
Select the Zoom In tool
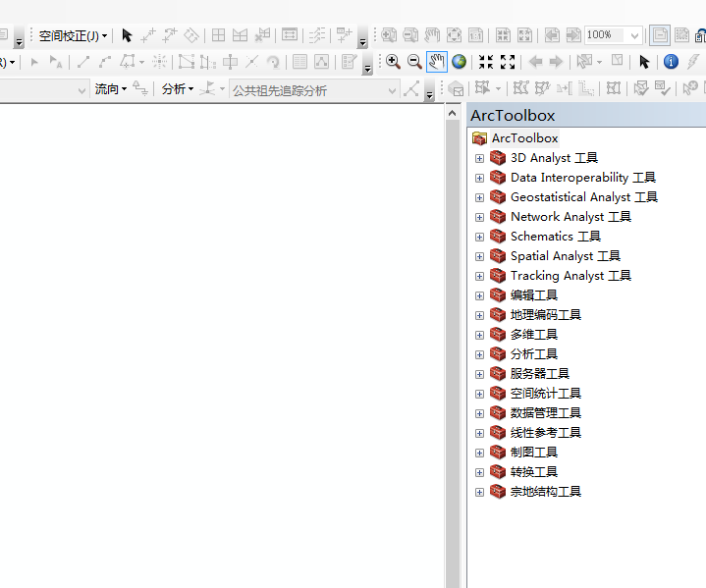[393, 62]
